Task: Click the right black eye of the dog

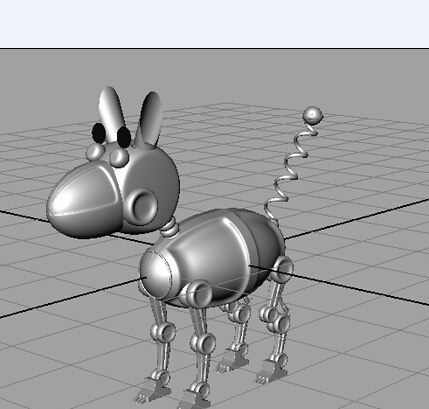Action: click(124, 137)
